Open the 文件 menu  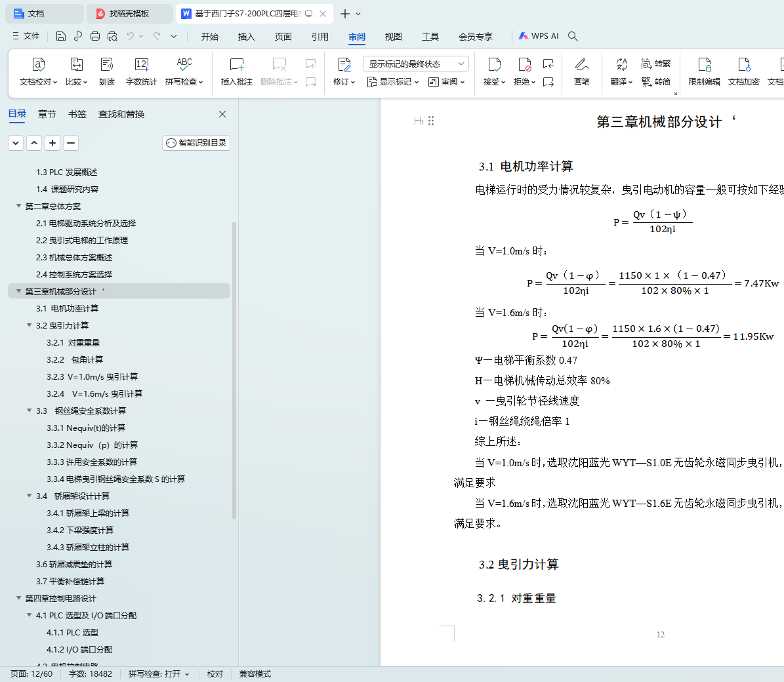pos(26,36)
